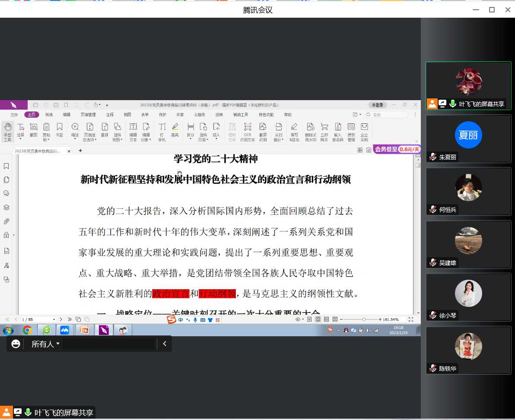Select the 手型工具 hand tool
515x420 pixels.
(7, 131)
